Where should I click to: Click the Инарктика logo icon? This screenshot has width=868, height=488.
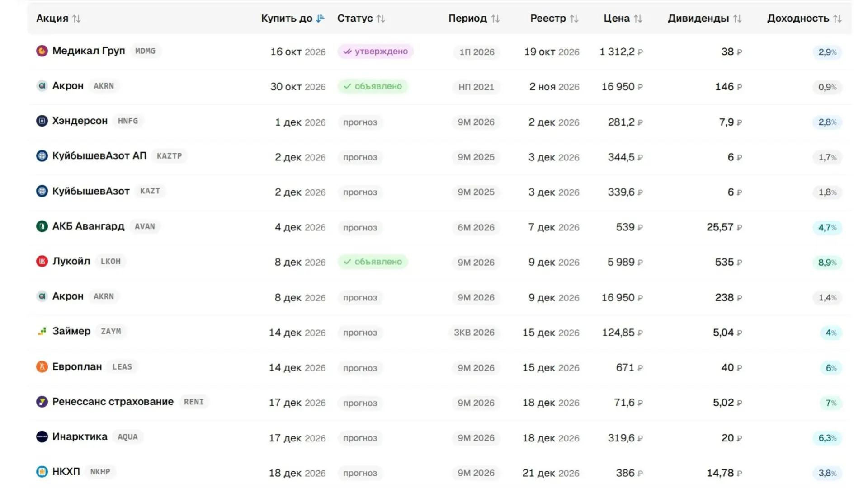pyautogui.click(x=42, y=436)
